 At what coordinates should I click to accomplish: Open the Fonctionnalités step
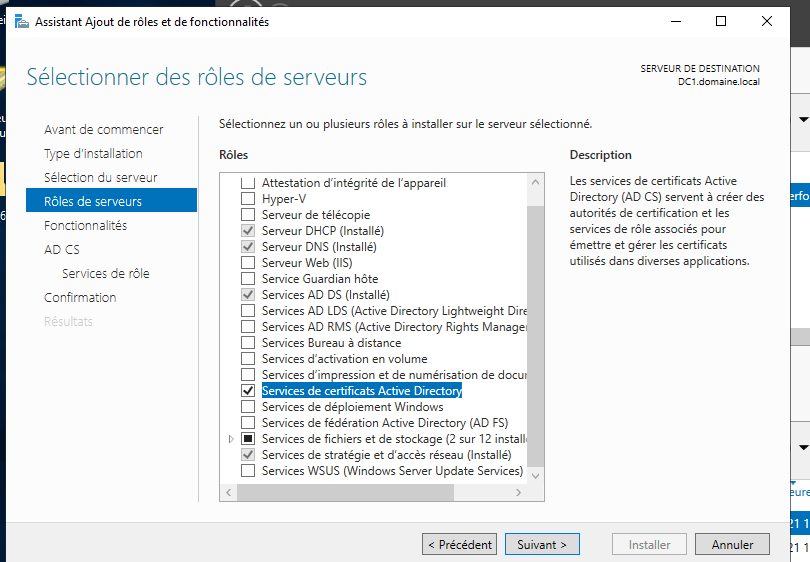[x=85, y=226]
